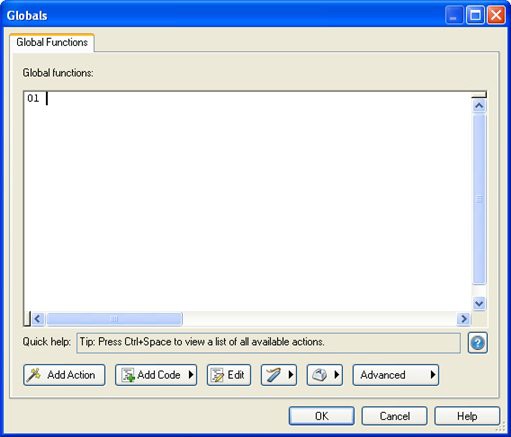
Task: Open the eraser icon dropdown button
Action: point(325,375)
